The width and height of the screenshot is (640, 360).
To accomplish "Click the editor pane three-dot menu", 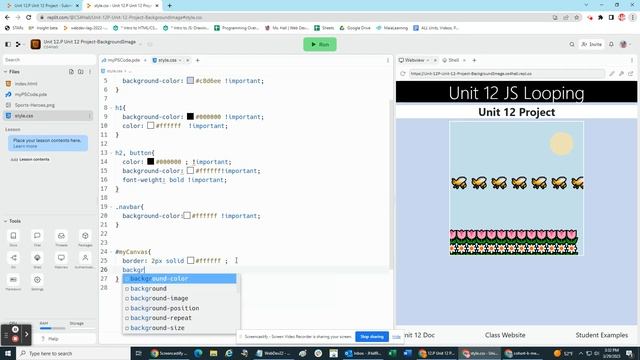I will tap(388, 60).
